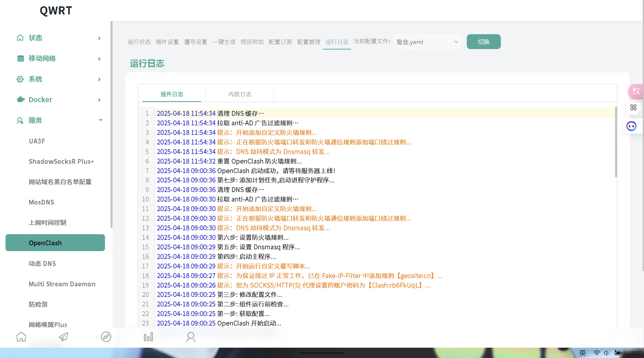Open UA3F in the sidebar
The image size is (644, 358).
click(37, 141)
